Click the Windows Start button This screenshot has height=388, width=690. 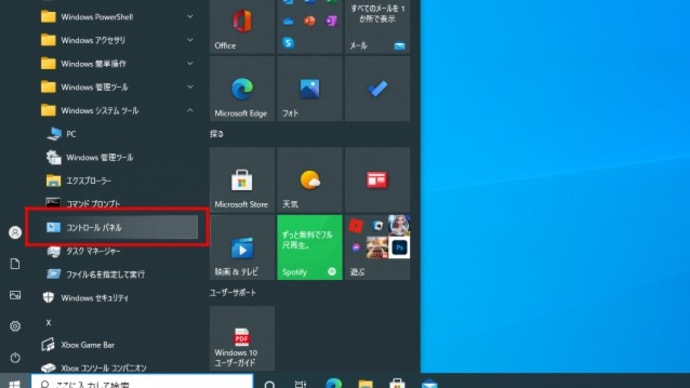pos(14,382)
